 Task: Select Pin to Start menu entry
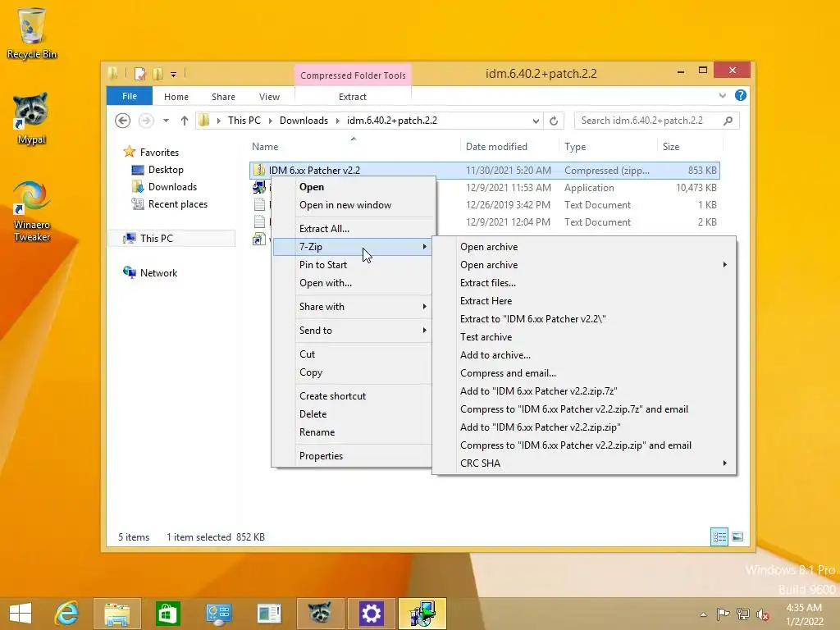323,265
